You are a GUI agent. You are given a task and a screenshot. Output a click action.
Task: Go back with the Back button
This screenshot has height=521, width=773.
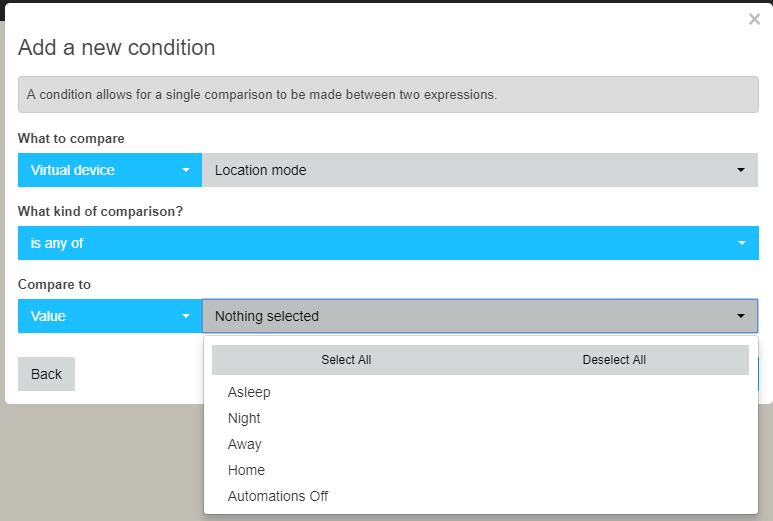(46, 374)
